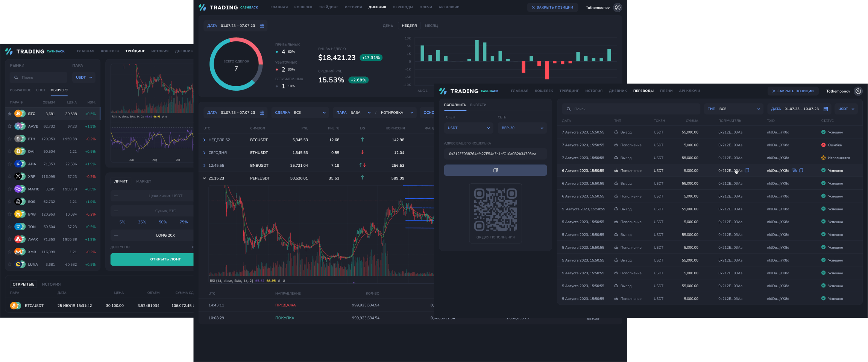Click the AVAX coin icon in markets list

coord(20,239)
